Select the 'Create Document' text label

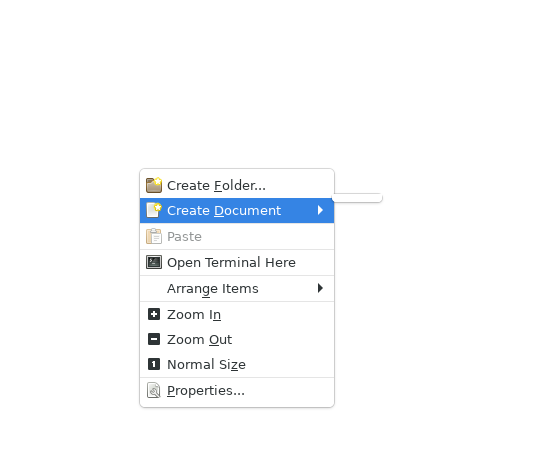tap(224, 210)
